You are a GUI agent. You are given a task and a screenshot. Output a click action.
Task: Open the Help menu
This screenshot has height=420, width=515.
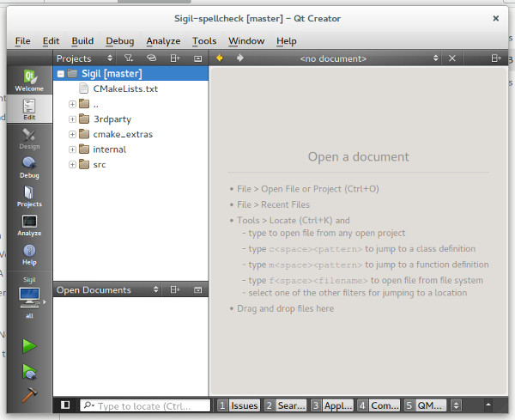[x=287, y=41]
